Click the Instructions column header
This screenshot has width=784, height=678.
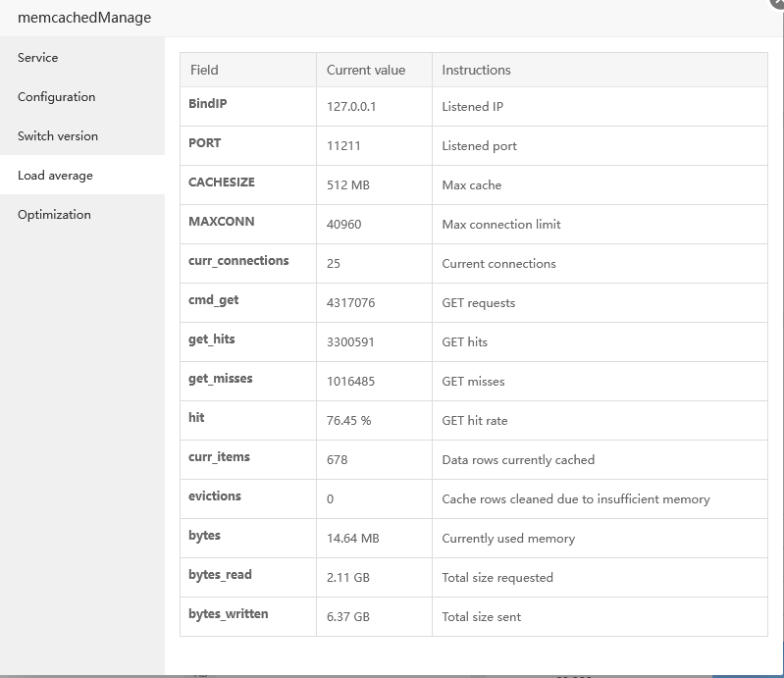pos(476,70)
